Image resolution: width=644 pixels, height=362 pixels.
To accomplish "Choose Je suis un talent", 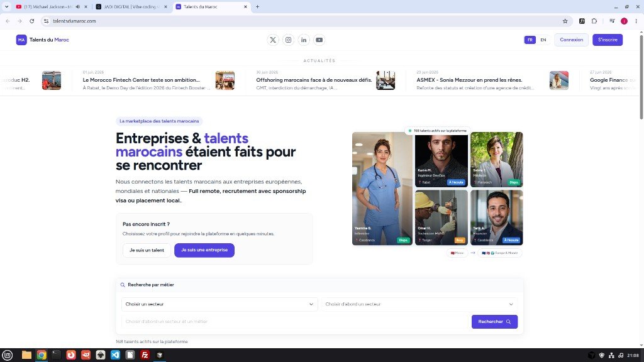I will tap(147, 250).
